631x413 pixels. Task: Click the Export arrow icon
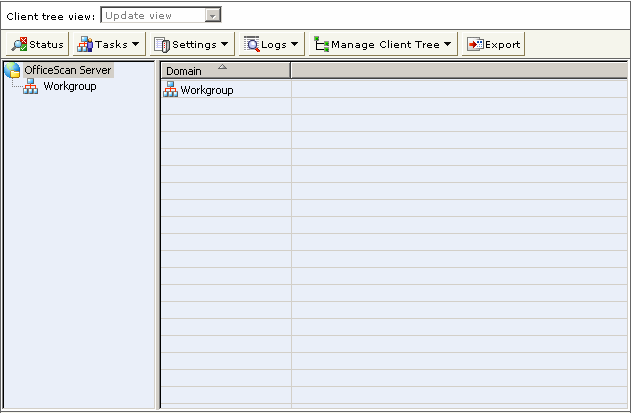pyautogui.click(x=475, y=44)
